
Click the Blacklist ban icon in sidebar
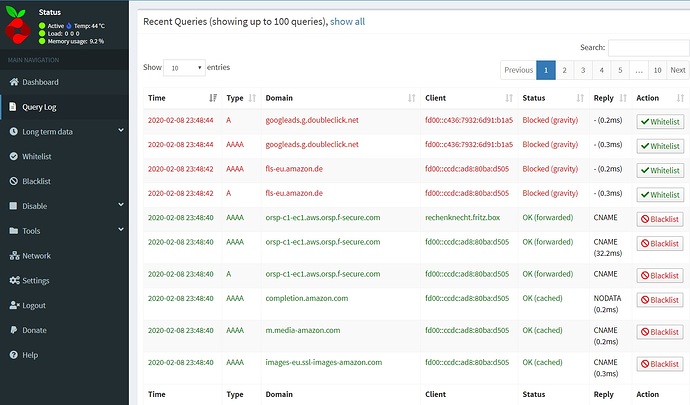pyautogui.click(x=13, y=182)
